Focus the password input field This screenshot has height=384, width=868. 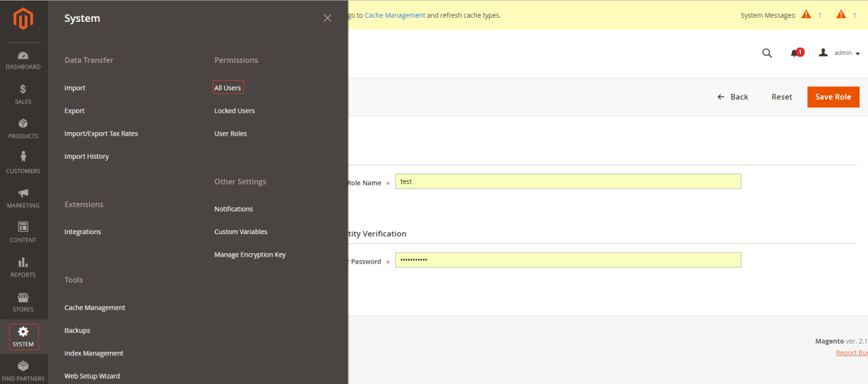coord(568,260)
